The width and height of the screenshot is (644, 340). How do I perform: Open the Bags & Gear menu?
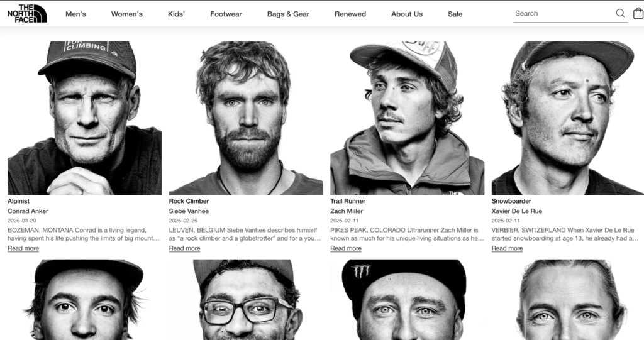pyautogui.click(x=288, y=14)
